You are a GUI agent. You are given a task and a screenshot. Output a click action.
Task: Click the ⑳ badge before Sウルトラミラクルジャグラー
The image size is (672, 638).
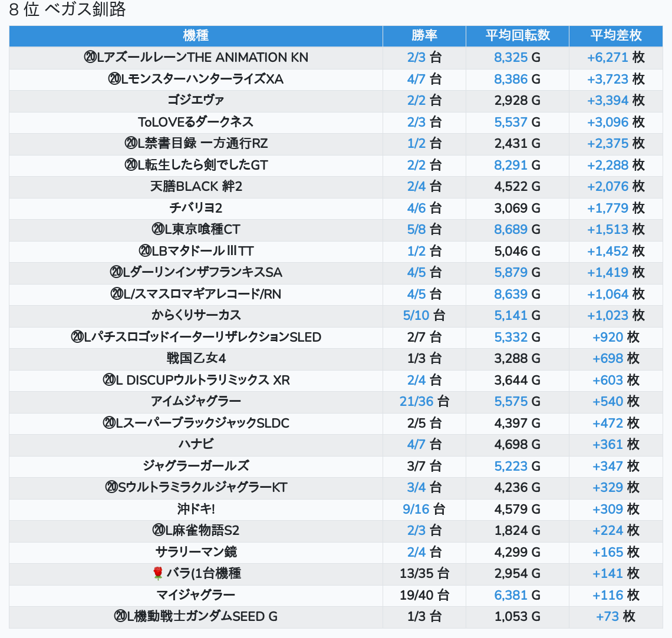tap(111, 488)
